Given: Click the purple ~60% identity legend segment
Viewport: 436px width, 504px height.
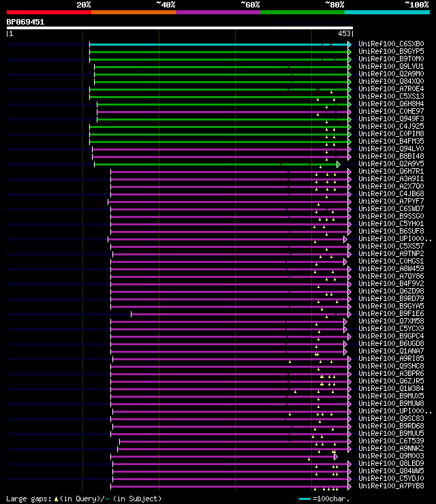Looking at the screenshot, I should pos(218,12).
